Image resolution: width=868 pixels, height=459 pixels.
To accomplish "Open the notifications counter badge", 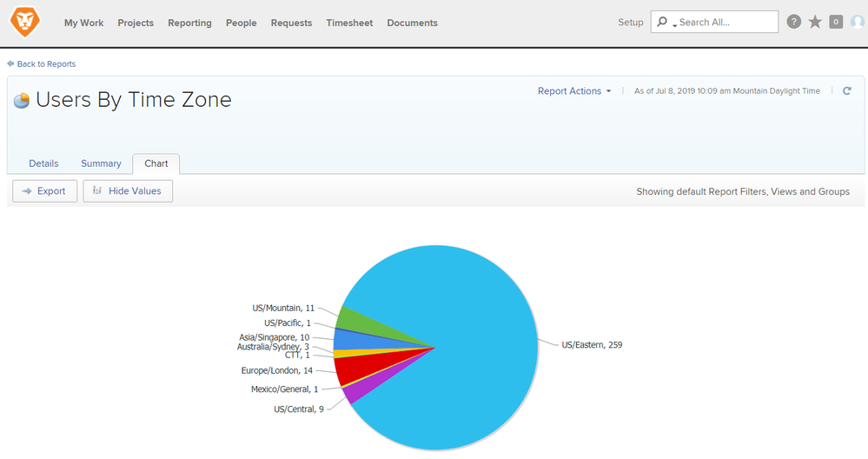I will tap(836, 22).
